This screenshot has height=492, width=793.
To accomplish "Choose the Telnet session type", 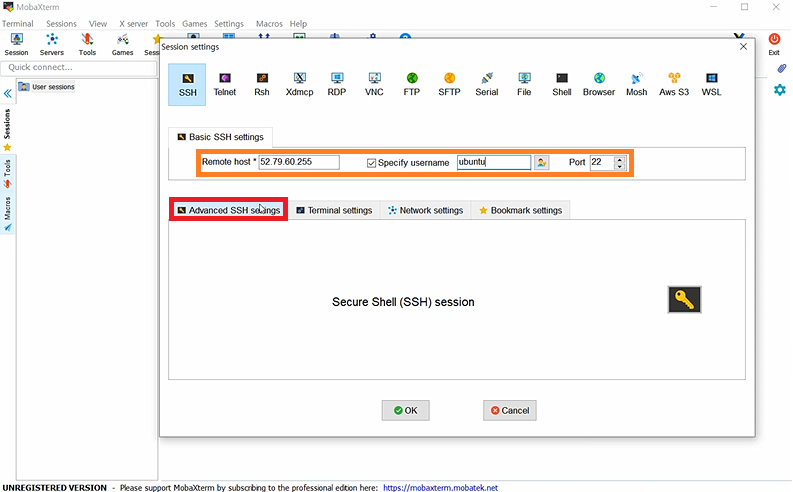I will (225, 84).
